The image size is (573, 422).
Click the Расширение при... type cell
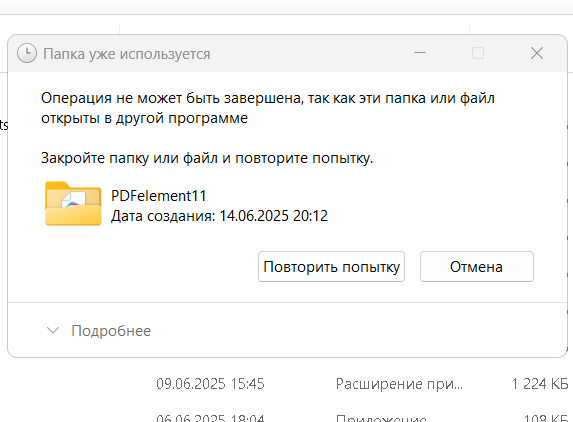click(399, 384)
